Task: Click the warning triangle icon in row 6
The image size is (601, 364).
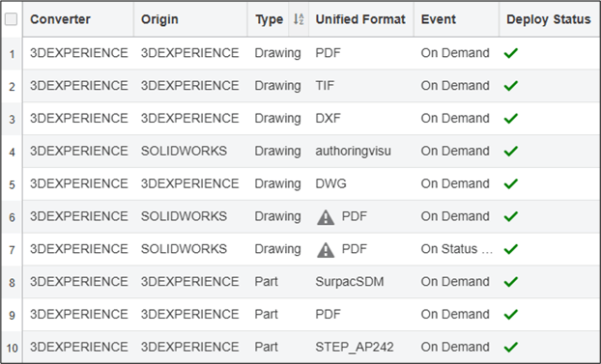Action: [x=326, y=217]
